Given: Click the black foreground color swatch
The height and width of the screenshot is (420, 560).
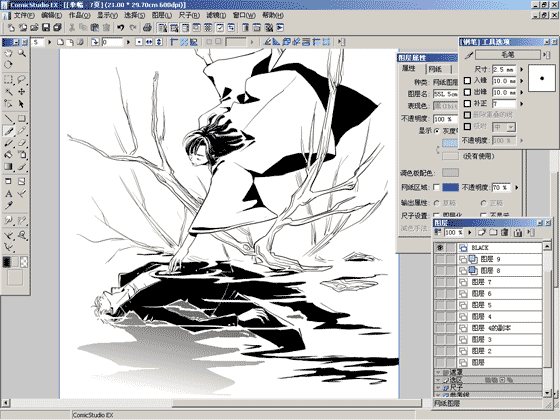Looking at the screenshot, I should pos(6,262).
